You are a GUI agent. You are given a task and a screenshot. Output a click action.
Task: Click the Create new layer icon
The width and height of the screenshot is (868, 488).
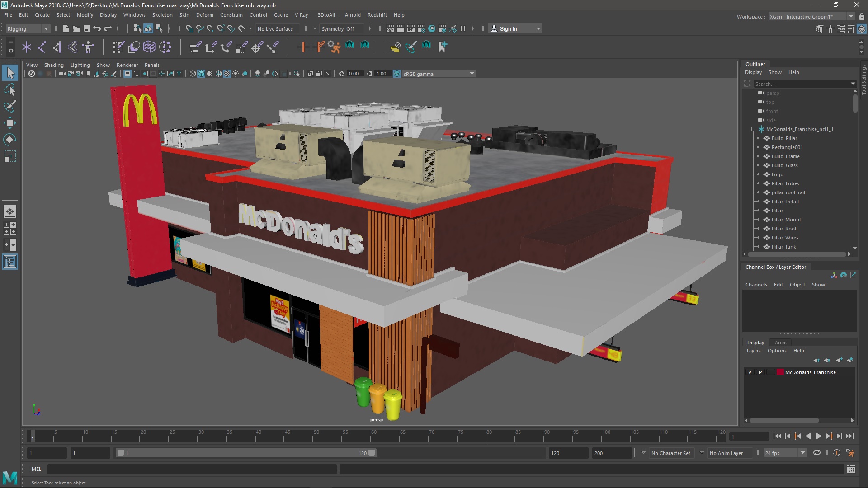pyautogui.click(x=840, y=360)
